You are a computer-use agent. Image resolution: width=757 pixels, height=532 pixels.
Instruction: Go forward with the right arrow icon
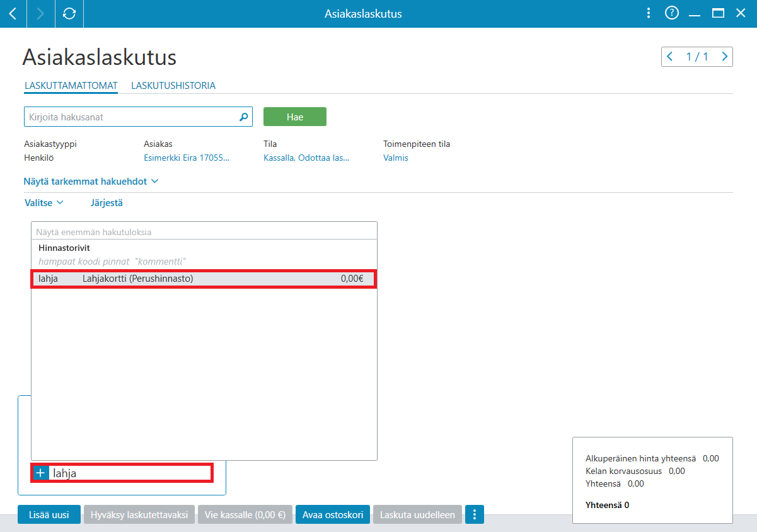click(41, 13)
